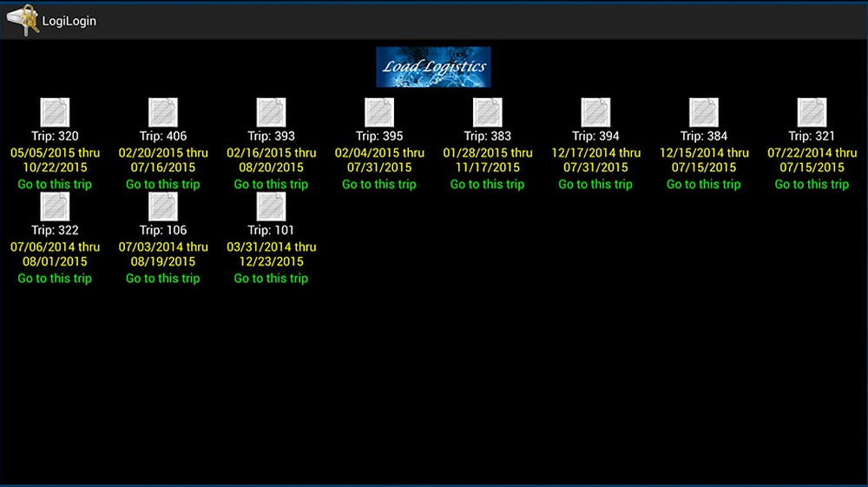The width and height of the screenshot is (868, 487).
Task: Click date range '02/04/2015 thru 07/31/2015'
Action: pos(379,160)
